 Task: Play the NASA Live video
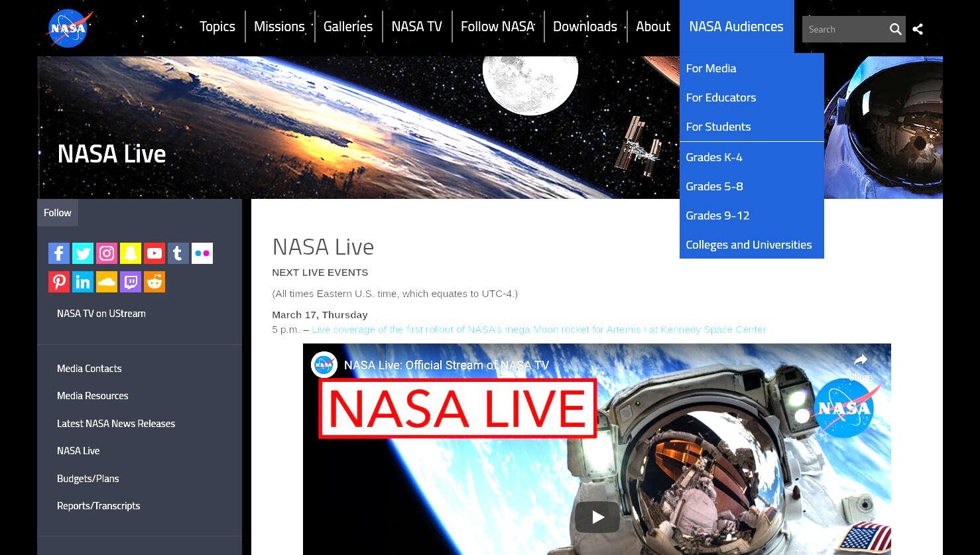[597, 517]
